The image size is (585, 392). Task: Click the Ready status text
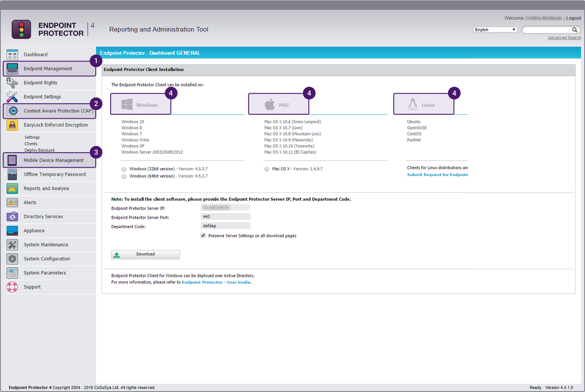(536, 388)
